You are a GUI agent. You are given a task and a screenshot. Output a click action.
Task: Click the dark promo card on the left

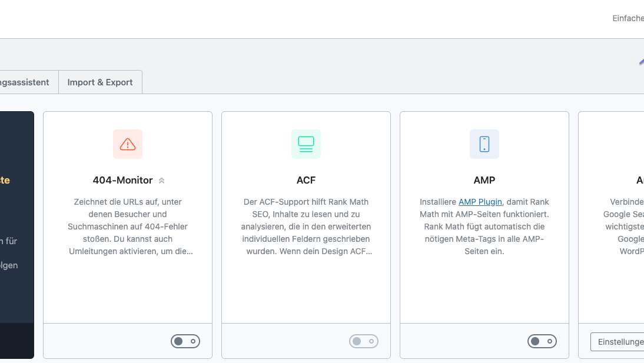point(17,235)
